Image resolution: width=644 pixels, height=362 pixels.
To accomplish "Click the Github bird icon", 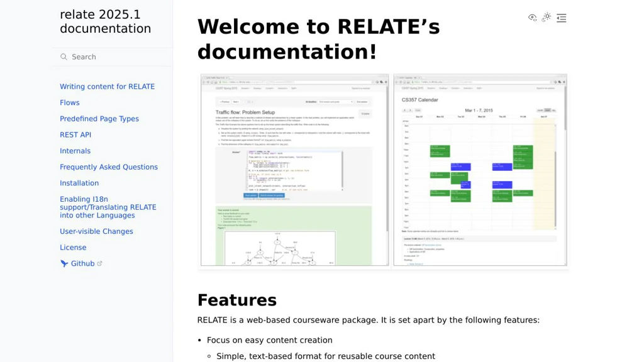I will 64,263.
